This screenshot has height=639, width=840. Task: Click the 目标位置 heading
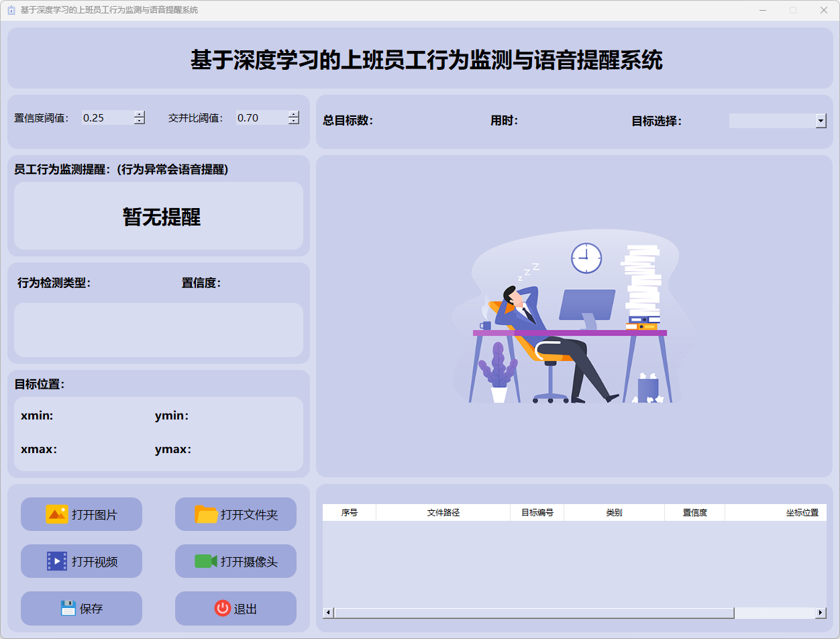(39, 384)
